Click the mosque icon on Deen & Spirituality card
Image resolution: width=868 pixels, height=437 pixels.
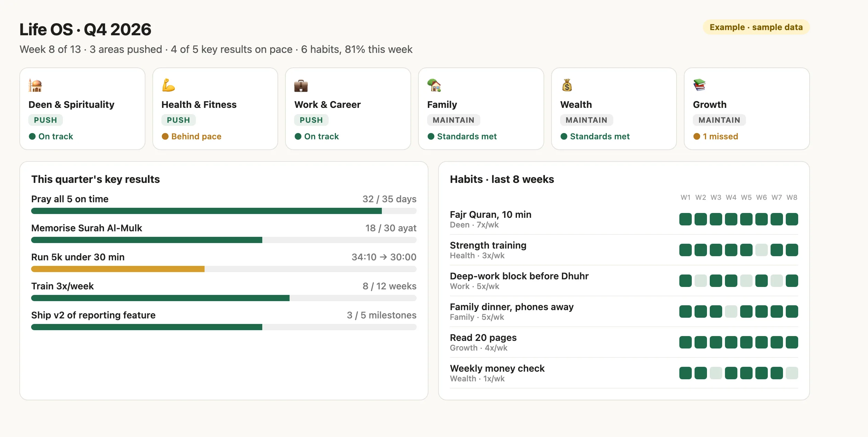(35, 85)
